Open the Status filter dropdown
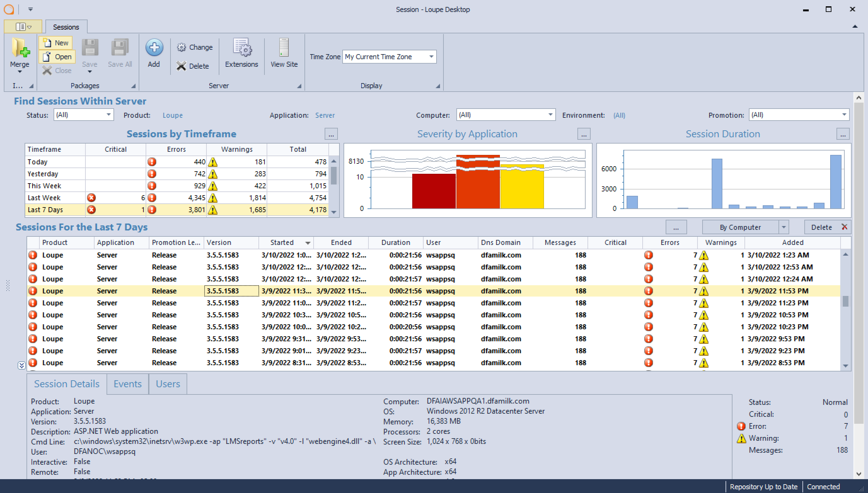 tap(108, 115)
